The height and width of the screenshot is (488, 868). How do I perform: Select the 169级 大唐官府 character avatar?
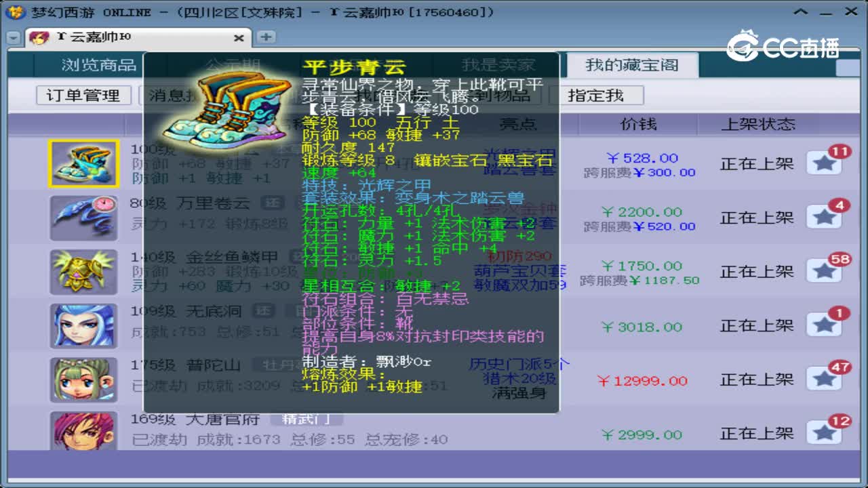coord(84,431)
